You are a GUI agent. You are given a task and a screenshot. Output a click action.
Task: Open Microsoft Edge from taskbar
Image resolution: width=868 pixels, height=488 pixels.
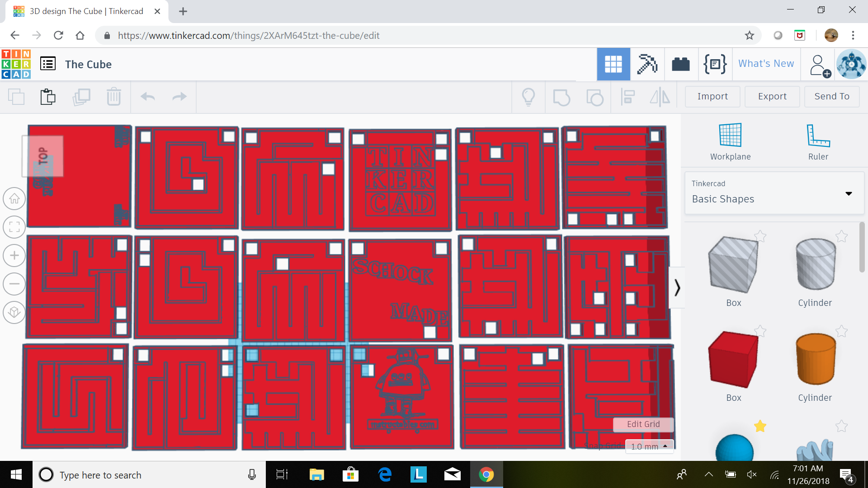[x=385, y=474]
